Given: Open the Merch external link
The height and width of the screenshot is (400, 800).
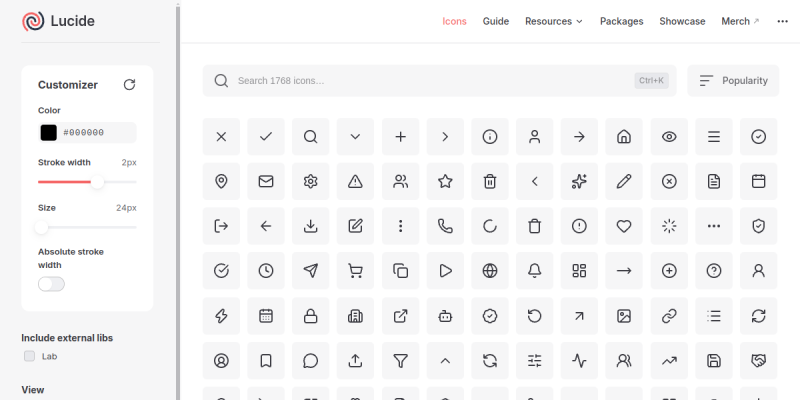Looking at the screenshot, I should [740, 21].
